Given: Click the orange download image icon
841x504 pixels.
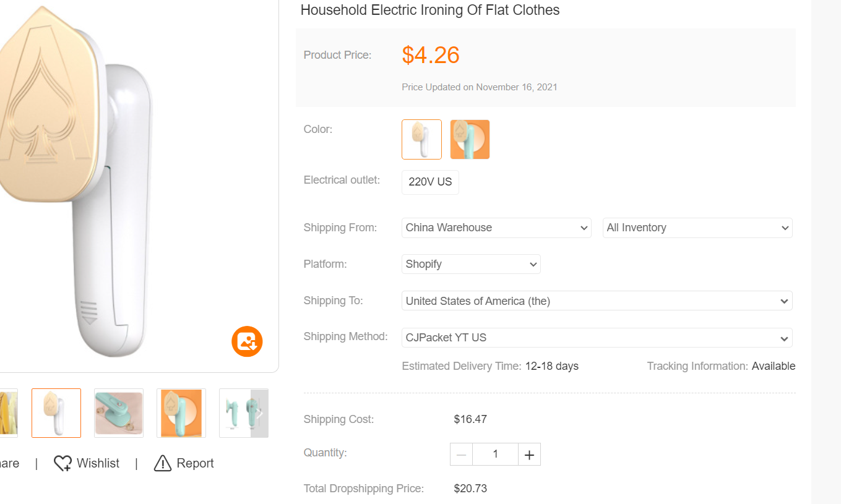Looking at the screenshot, I should pos(247,341).
